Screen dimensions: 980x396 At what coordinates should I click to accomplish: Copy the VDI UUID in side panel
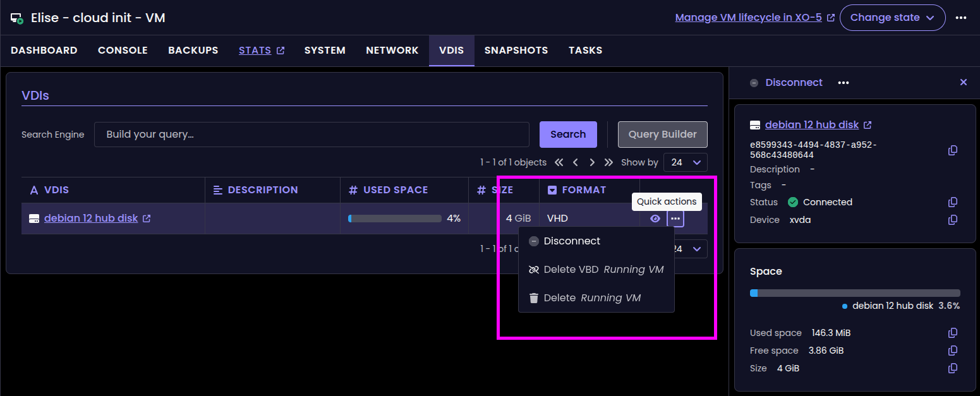click(x=953, y=150)
